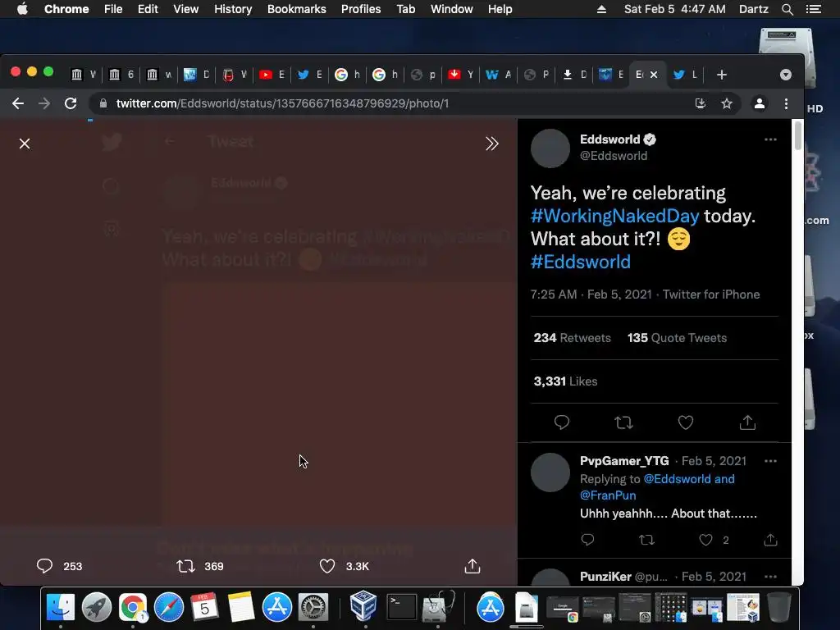The width and height of the screenshot is (840, 630).
Task: Click share icon under the 3,331 Likes row
Action: pos(747,422)
